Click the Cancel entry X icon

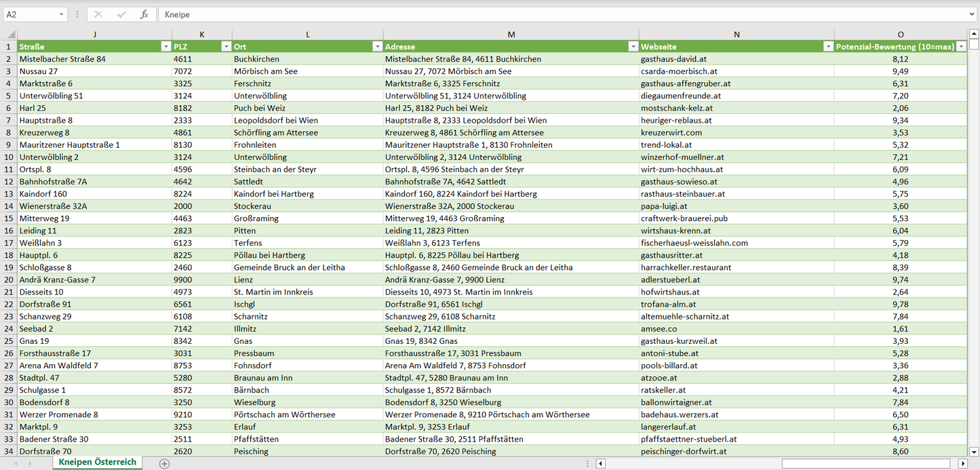coord(98,14)
